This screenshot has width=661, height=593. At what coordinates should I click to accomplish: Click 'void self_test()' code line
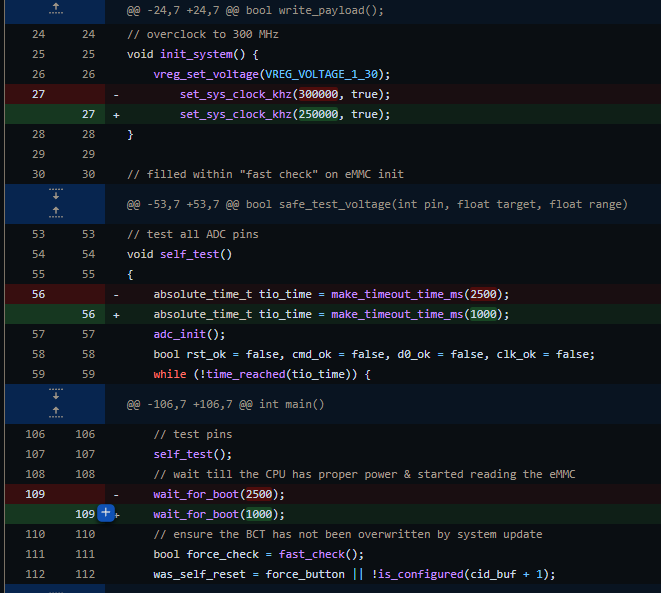179,255
